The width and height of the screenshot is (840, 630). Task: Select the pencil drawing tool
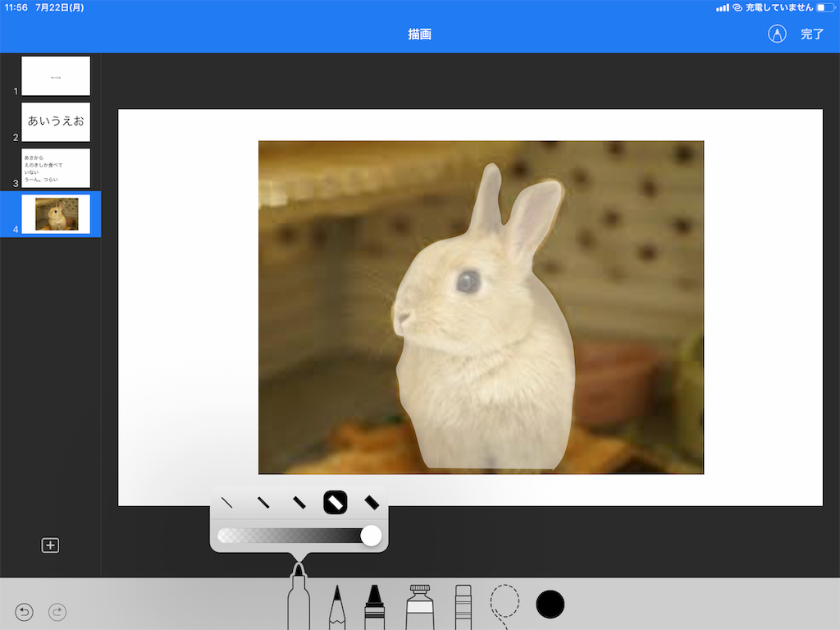tap(337, 608)
